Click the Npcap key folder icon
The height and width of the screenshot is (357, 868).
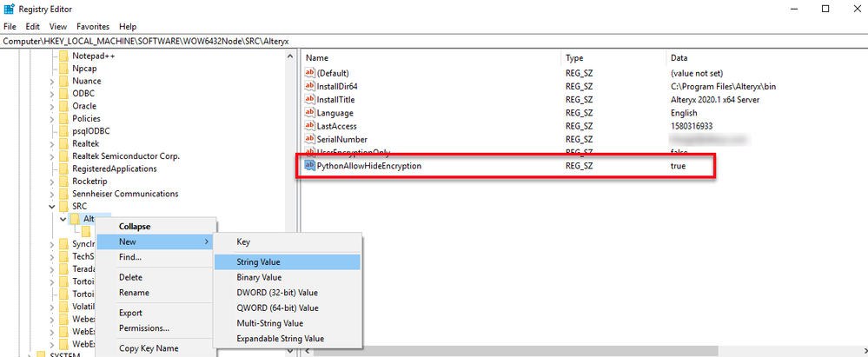pyautogui.click(x=63, y=69)
